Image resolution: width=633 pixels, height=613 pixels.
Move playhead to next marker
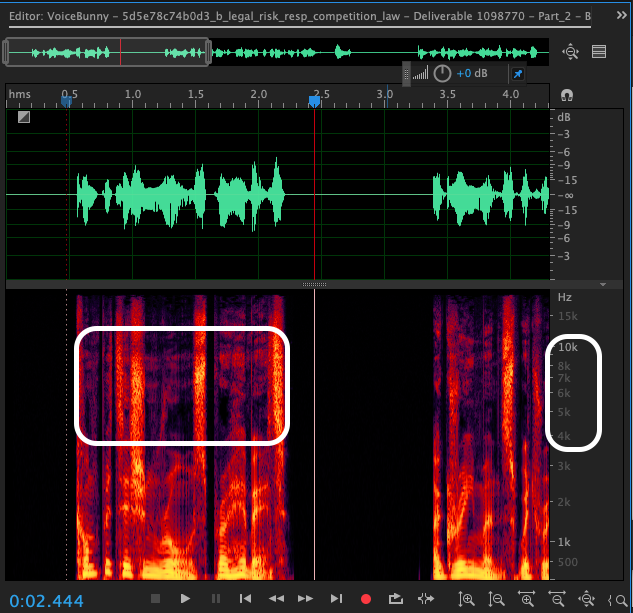(x=336, y=598)
